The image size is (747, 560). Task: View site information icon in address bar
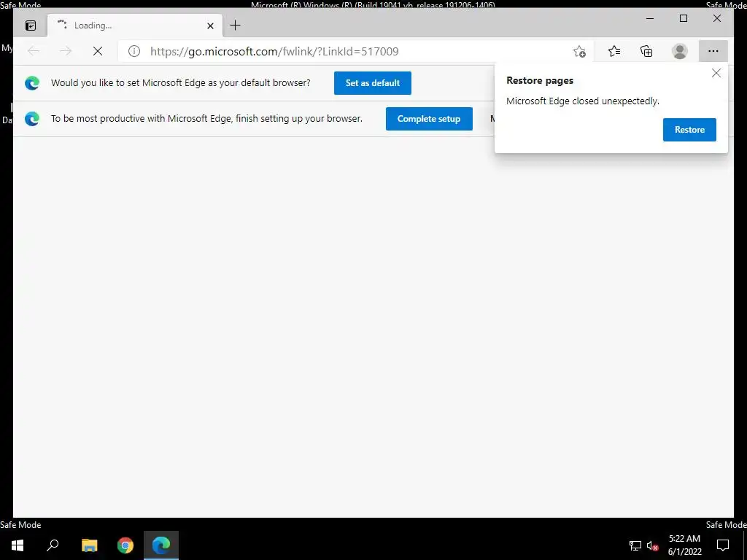point(134,51)
